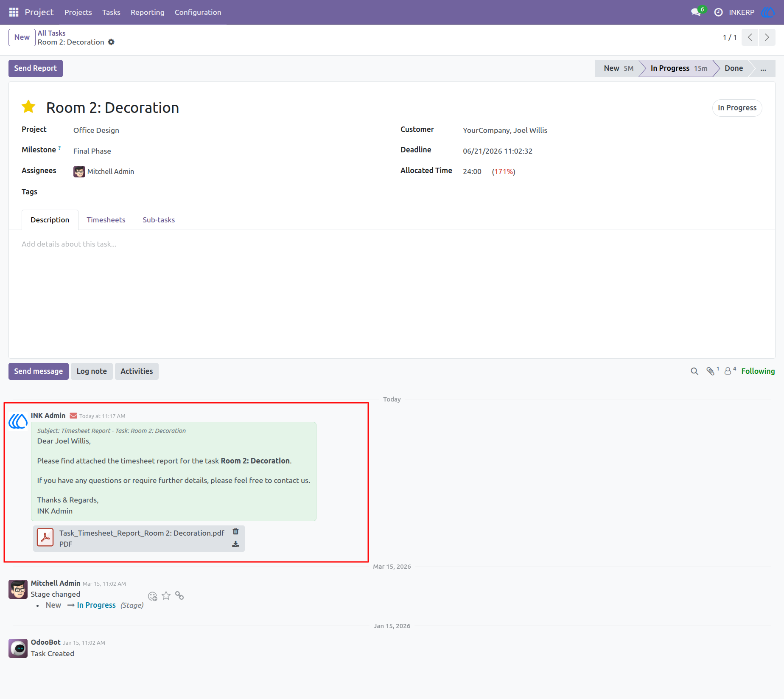
Task: Delete the Task_Timesheet_Report PDF attachment
Action: pos(236,531)
